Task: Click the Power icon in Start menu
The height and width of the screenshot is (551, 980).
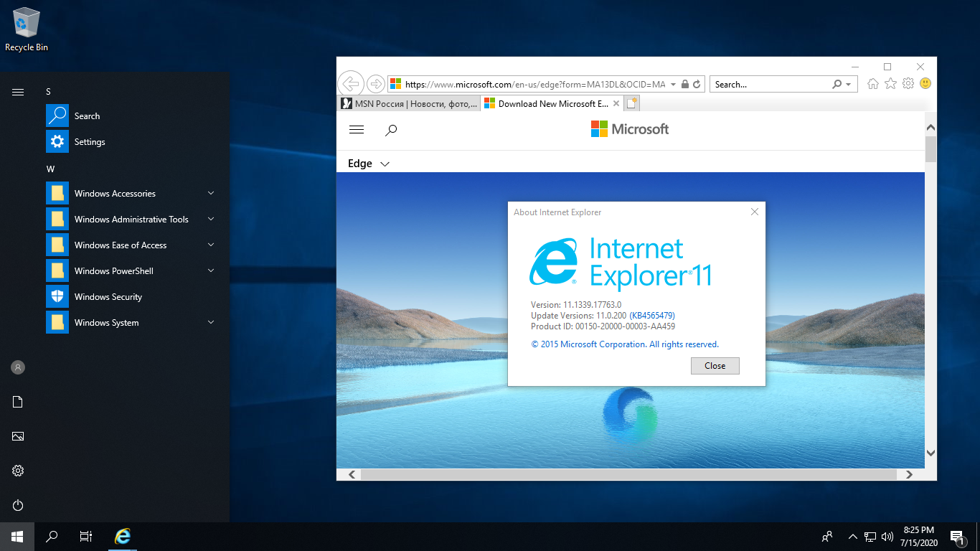Action: [18, 505]
